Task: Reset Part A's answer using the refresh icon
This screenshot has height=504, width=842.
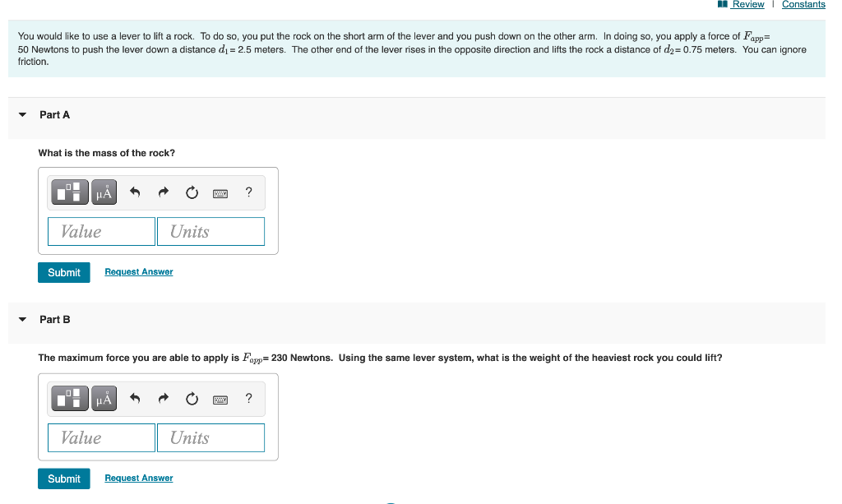Action: pyautogui.click(x=191, y=192)
